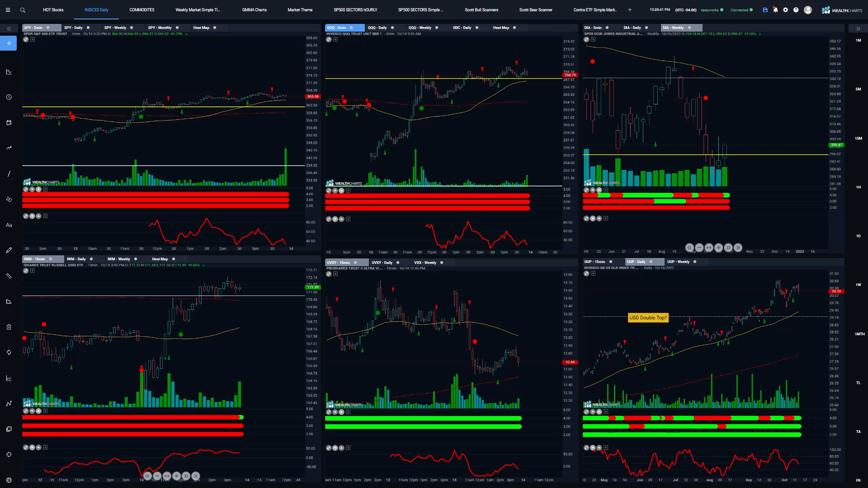Add a new workspace tab with plus
Screen dimensions: 868x488
point(630,10)
